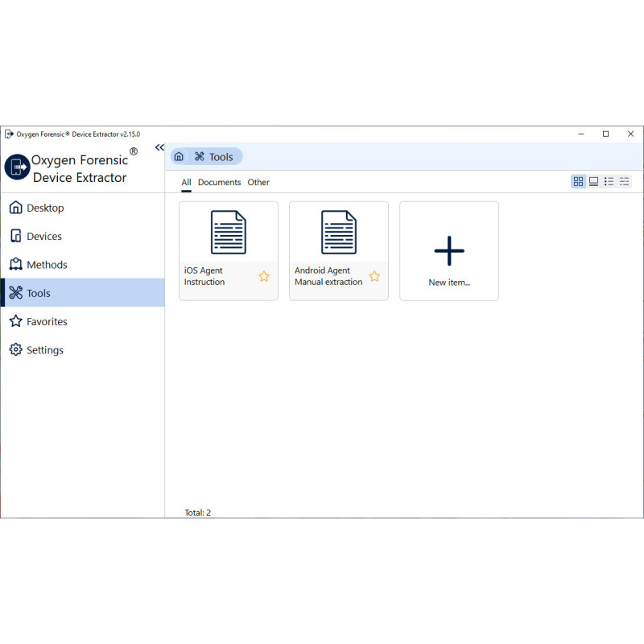Maximize the Device Extractor window

[x=606, y=134]
